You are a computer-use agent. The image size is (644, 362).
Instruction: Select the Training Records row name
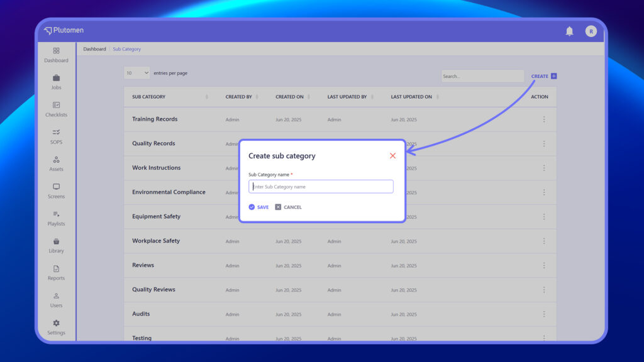click(155, 119)
